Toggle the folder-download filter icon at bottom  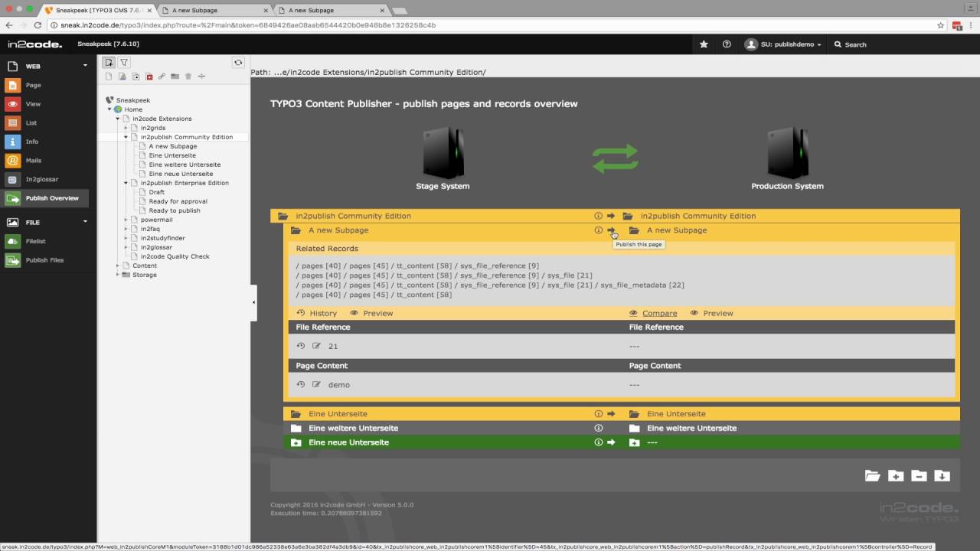942,476
